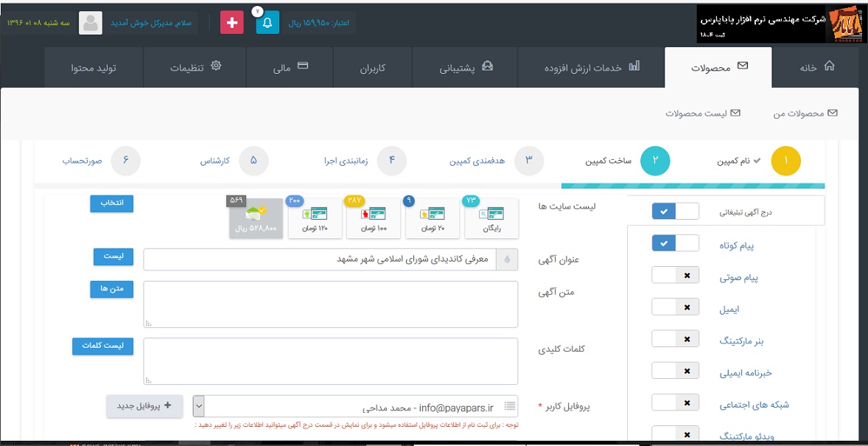The image size is (868, 446).
Task: Enable ایمیل switch
Action: pyautogui.click(x=676, y=307)
